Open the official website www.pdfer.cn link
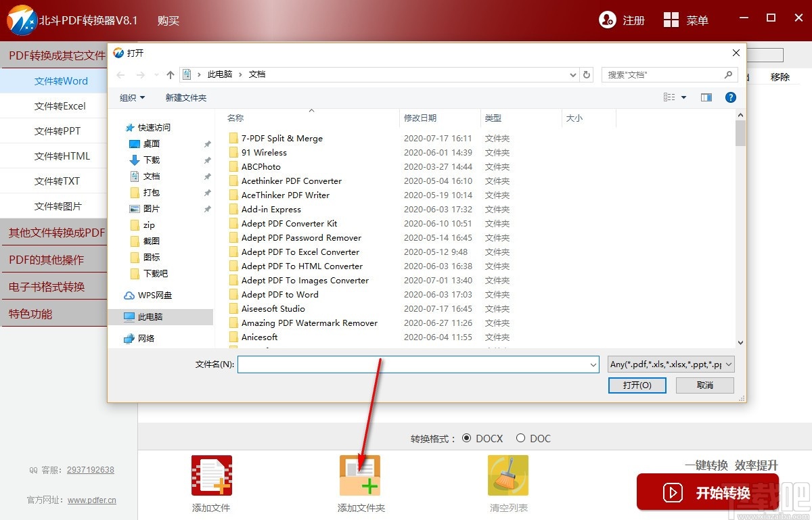This screenshot has height=520, width=812. point(92,500)
